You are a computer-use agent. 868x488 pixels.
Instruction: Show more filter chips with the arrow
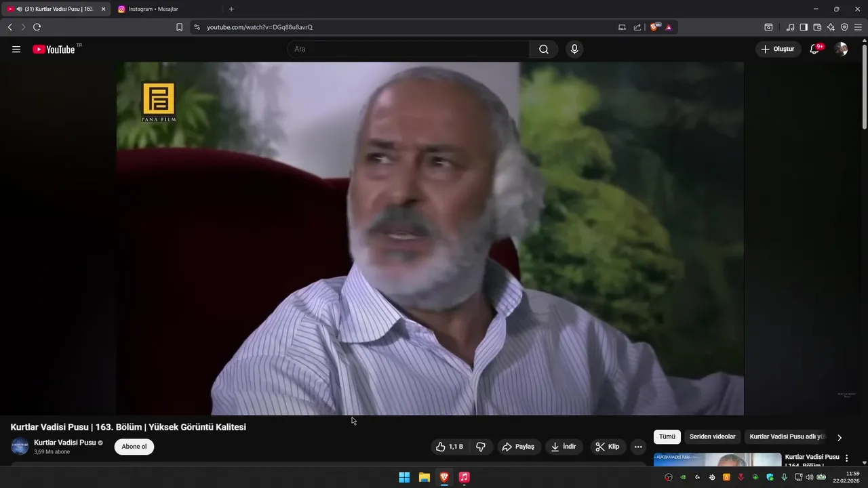(x=840, y=437)
